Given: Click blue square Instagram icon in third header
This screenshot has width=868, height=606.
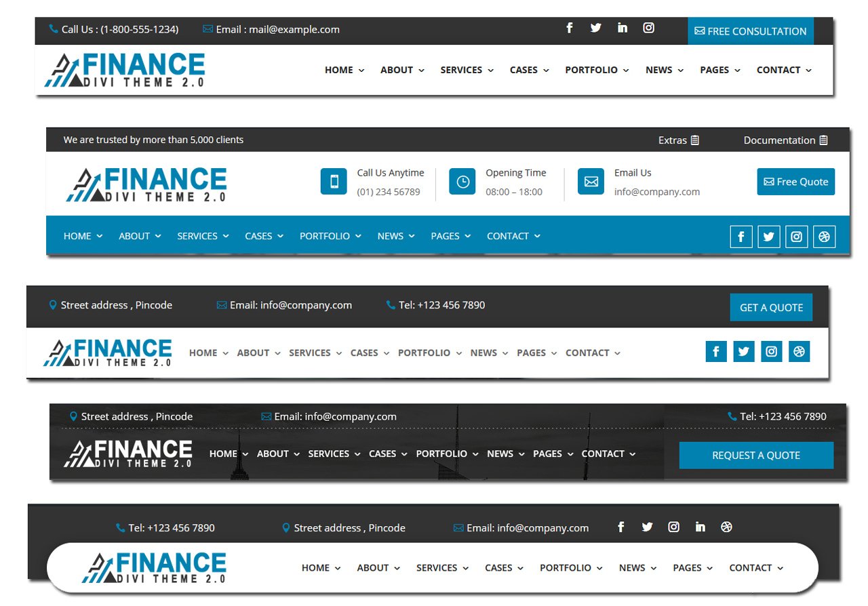Looking at the screenshot, I should click(x=772, y=351).
